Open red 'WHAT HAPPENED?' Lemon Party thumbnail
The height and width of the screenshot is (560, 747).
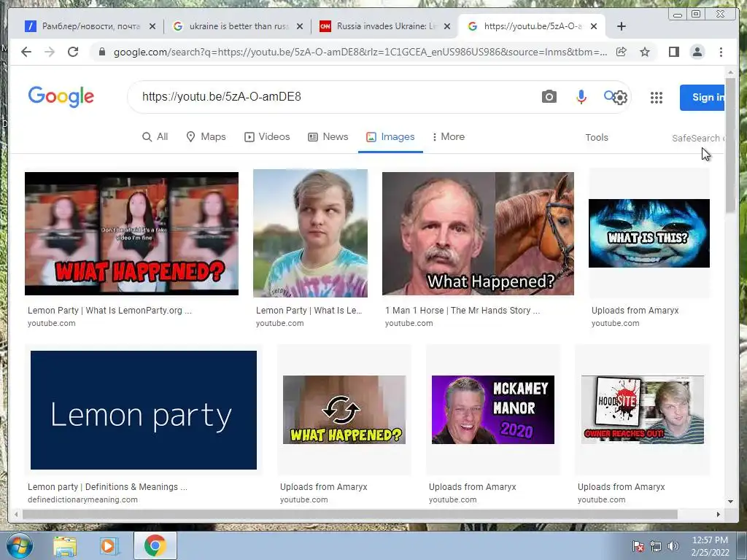pos(131,233)
